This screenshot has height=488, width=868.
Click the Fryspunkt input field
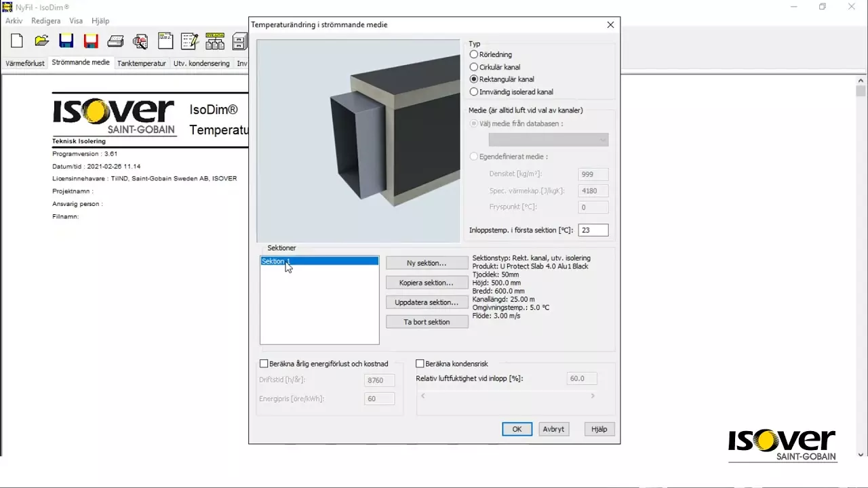[593, 207]
